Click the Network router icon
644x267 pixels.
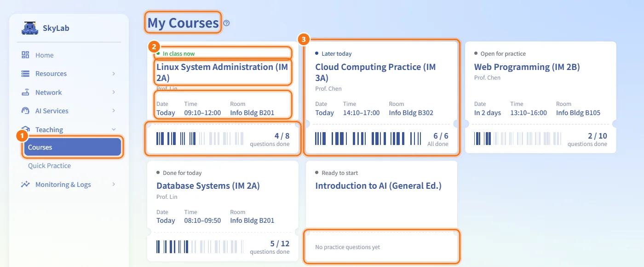coord(25,92)
